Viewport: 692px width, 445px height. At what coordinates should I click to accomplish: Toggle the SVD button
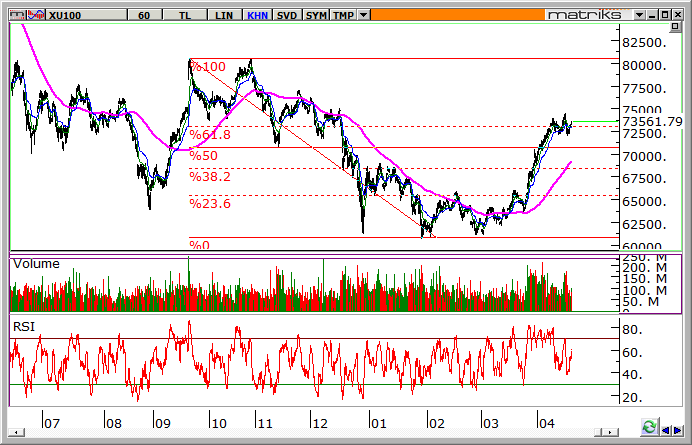coord(287,16)
